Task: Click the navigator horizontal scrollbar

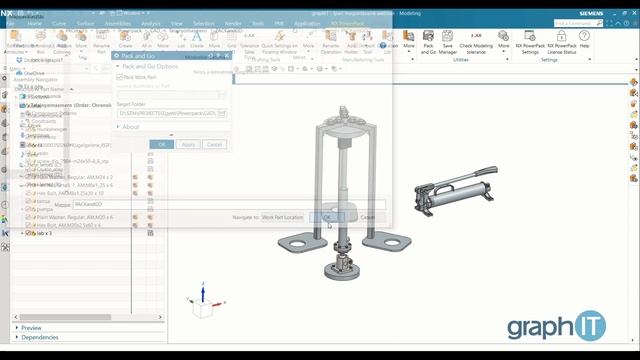Action: click(65, 317)
